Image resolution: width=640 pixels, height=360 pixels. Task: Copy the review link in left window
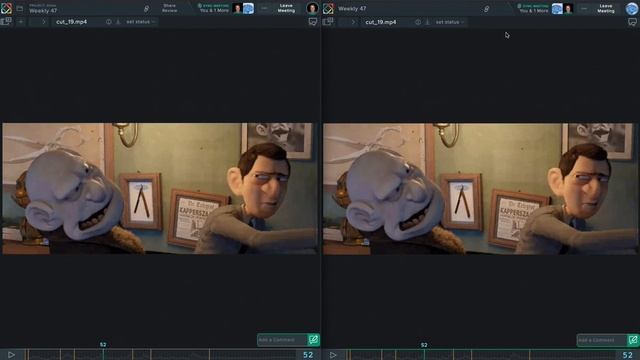coord(146,9)
